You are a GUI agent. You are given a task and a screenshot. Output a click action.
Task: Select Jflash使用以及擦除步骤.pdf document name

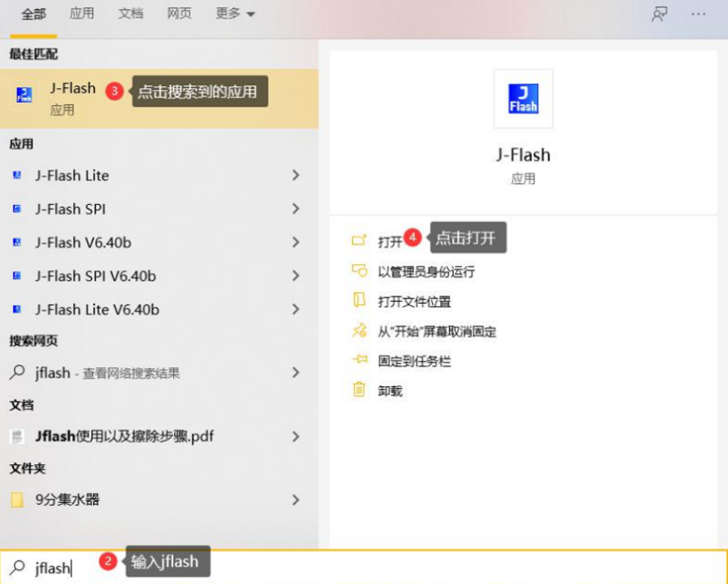click(x=125, y=437)
